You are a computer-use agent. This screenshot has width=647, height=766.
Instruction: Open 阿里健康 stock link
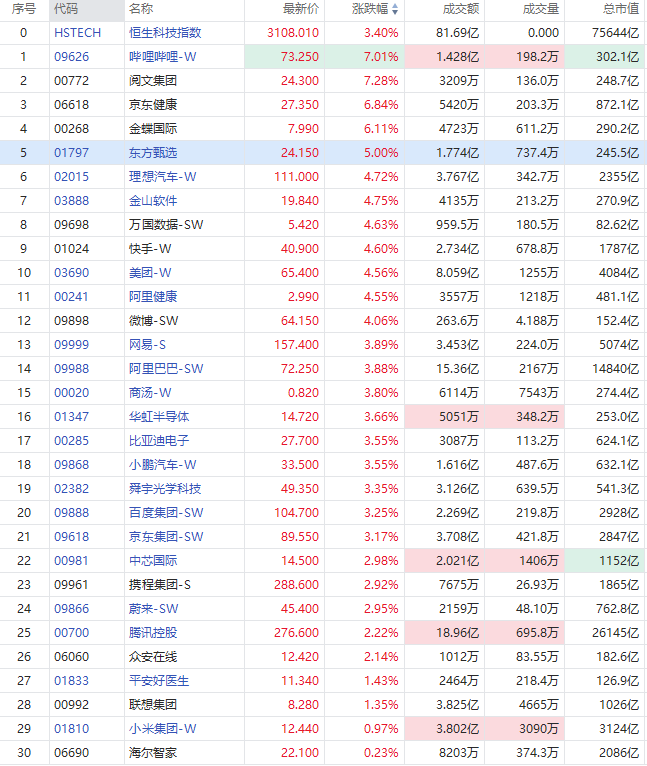point(153,297)
